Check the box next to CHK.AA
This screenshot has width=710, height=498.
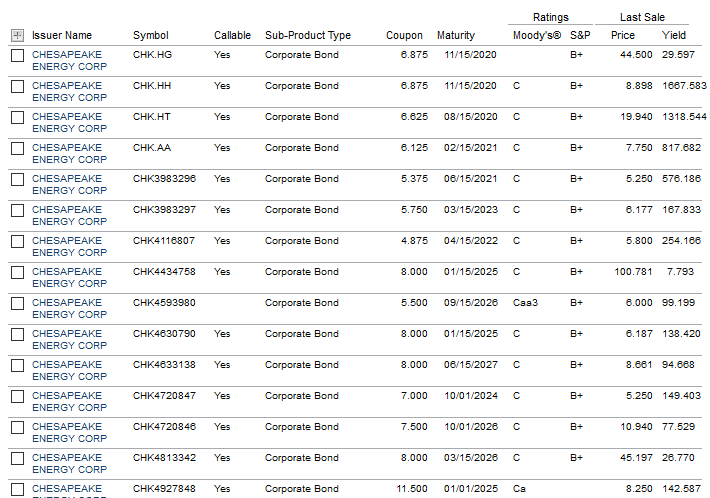coord(17,148)
